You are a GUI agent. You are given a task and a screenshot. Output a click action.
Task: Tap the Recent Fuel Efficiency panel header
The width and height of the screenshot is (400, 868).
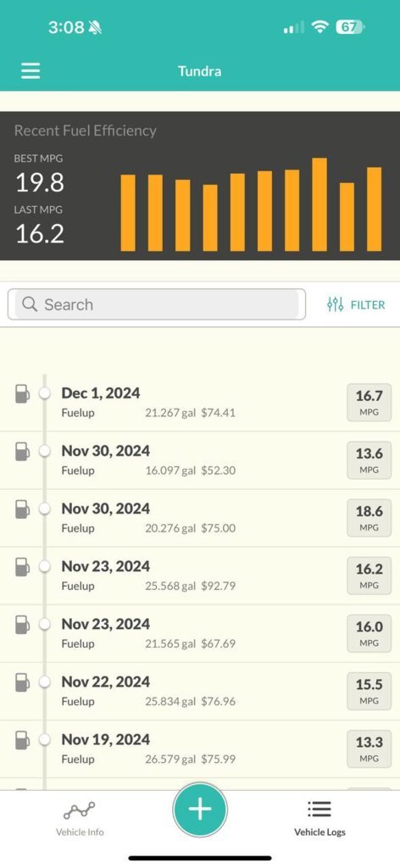86,131
